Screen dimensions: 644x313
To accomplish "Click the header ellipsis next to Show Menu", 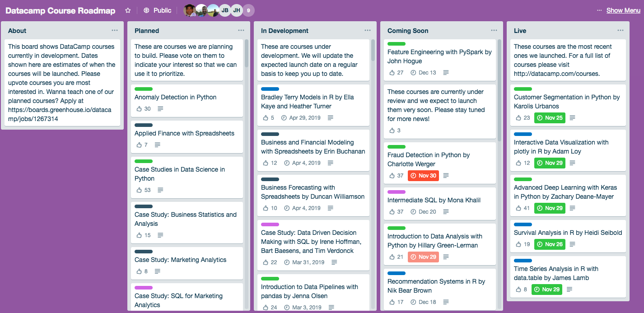I will point(599,10).
